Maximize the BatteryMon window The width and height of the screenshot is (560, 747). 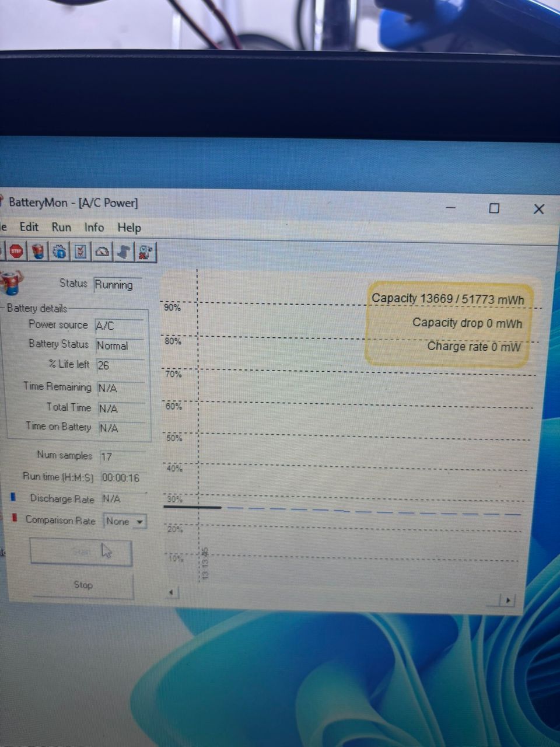(494, 208)
